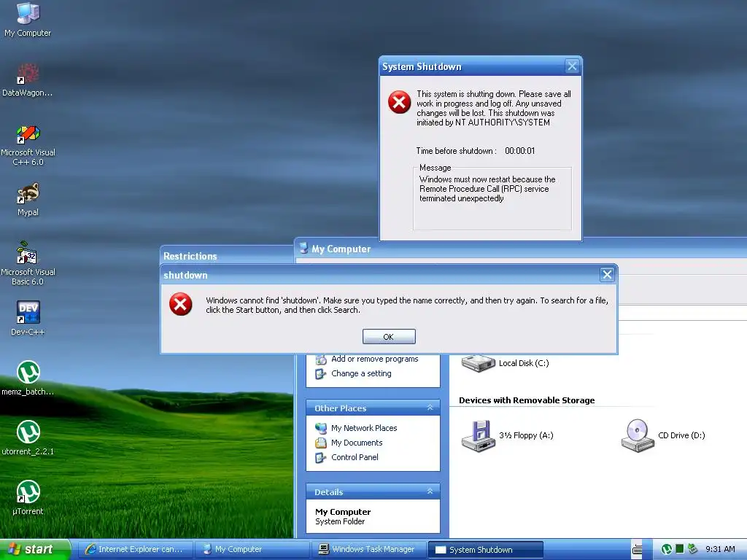The image size is (747, 560).
Task: Click the Safely Remove Hardware tray icon
Action: (692, 549)
